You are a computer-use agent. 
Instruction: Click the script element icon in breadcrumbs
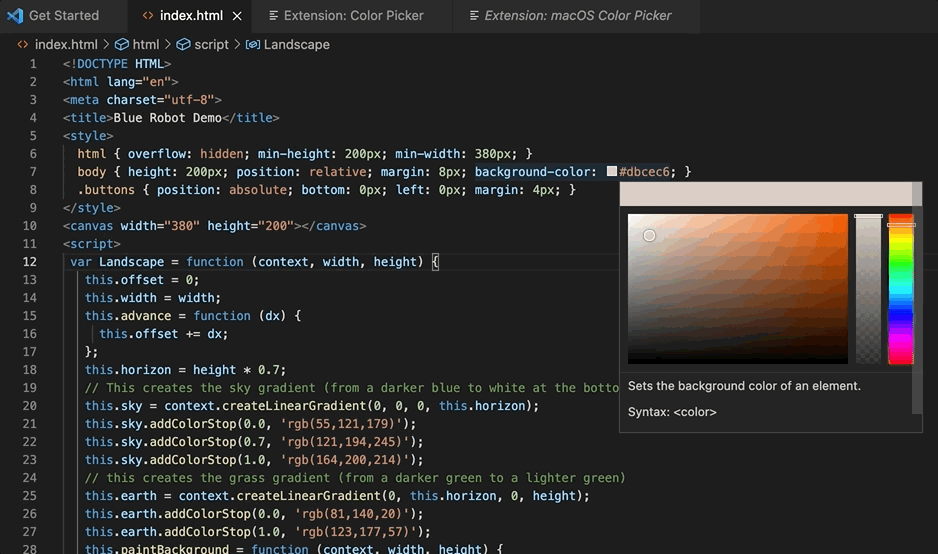click(x=183, y=45)
